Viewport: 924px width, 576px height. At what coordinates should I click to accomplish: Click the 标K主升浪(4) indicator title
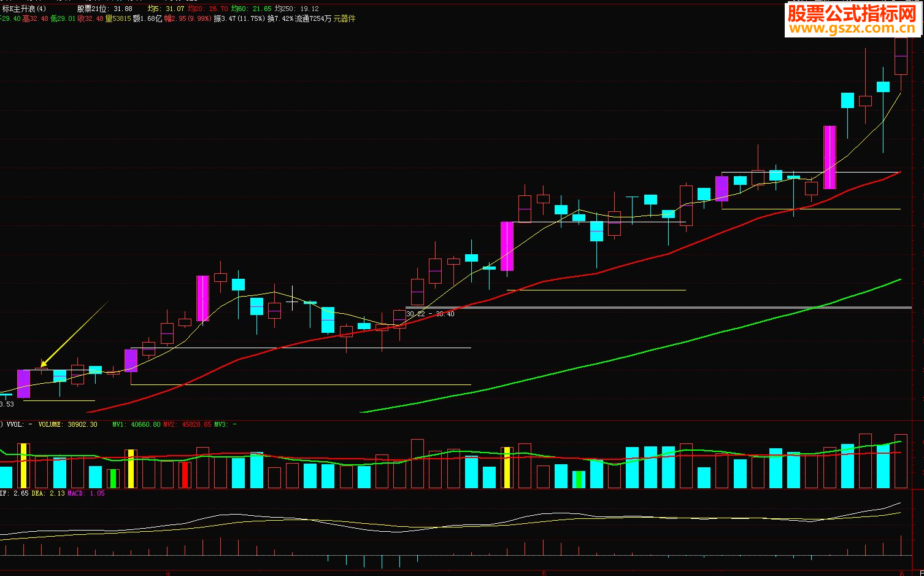(x=24, y=9)
